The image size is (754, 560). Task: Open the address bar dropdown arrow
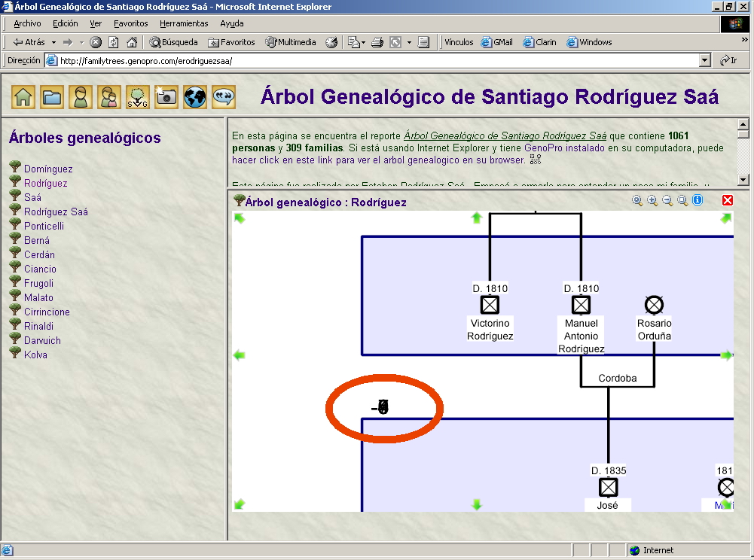(x=704, y=60)
